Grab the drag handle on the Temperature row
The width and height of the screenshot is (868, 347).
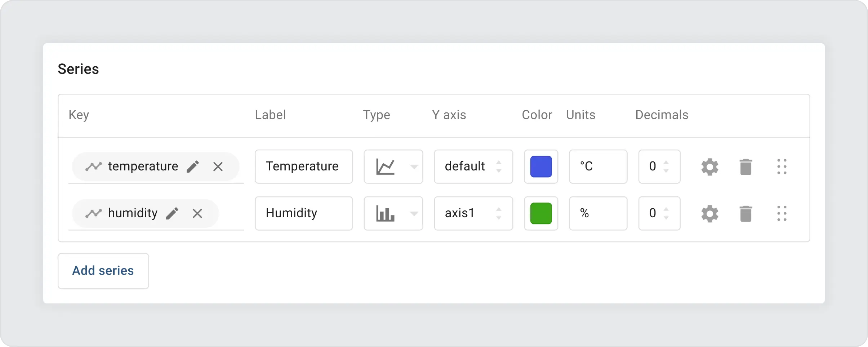(x=782, y=166)
